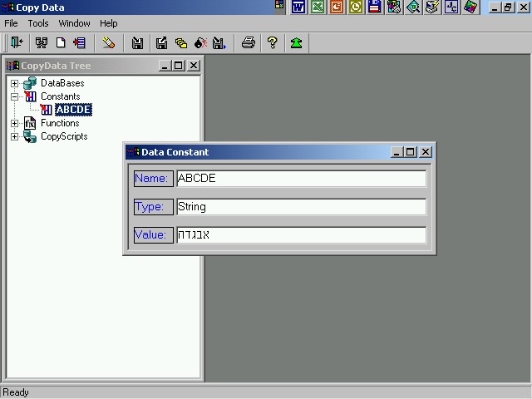532x399 pixels.
Task: Open the Window menu
Action: tap(74, 23)
